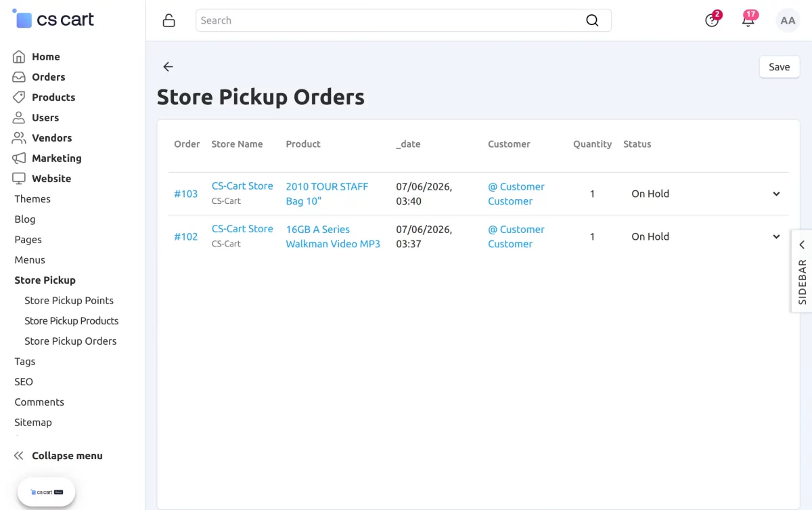This screenshot has height=510, width=812.
Task: Click the Store Pickup Orders page heading
Action: pyautogui.click(x=261, y=97)
